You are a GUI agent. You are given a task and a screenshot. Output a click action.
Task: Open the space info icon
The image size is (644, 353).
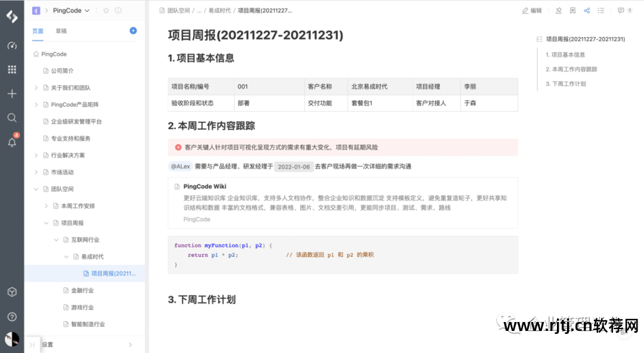(x=118, y=11)
